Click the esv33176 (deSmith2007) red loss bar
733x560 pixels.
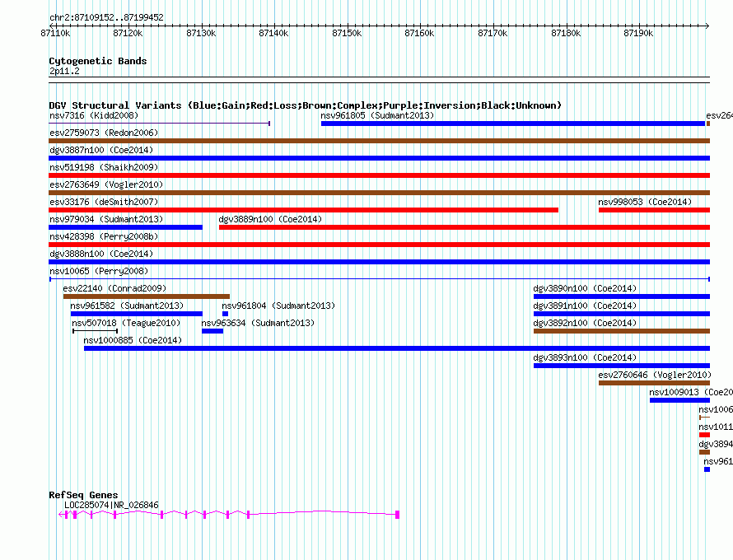pos(303,210)
